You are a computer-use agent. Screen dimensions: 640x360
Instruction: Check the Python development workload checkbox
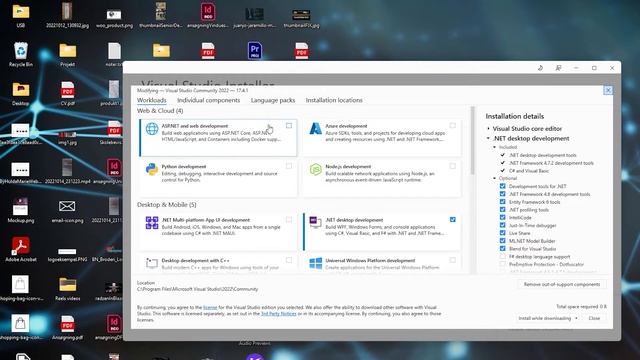pyautogui.click(x=289, y=166)
